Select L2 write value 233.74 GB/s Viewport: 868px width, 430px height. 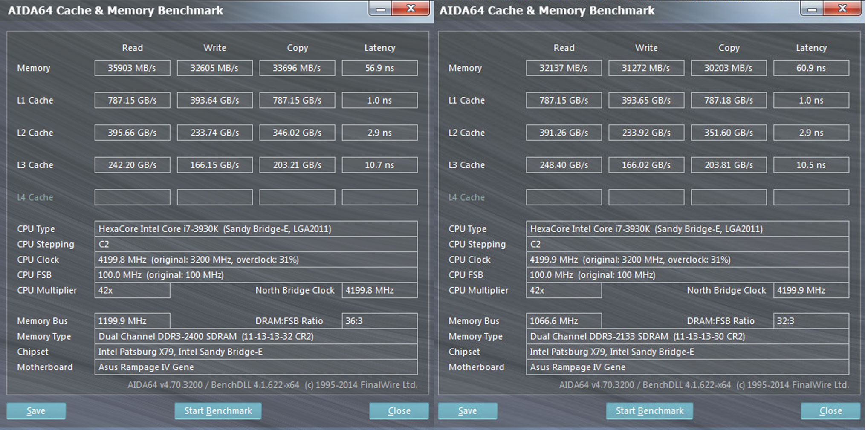click(214, 133)
